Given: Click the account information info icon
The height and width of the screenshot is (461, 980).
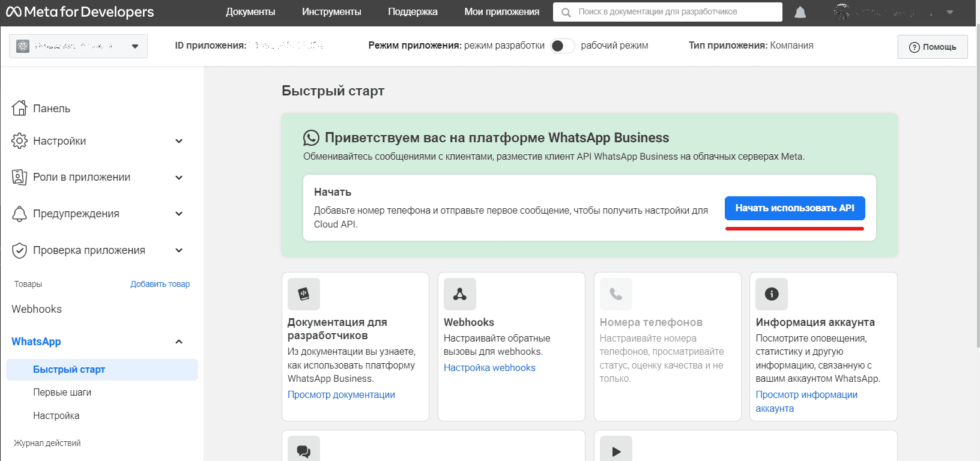Looking at the screenshot, I should tap(772, 294).
